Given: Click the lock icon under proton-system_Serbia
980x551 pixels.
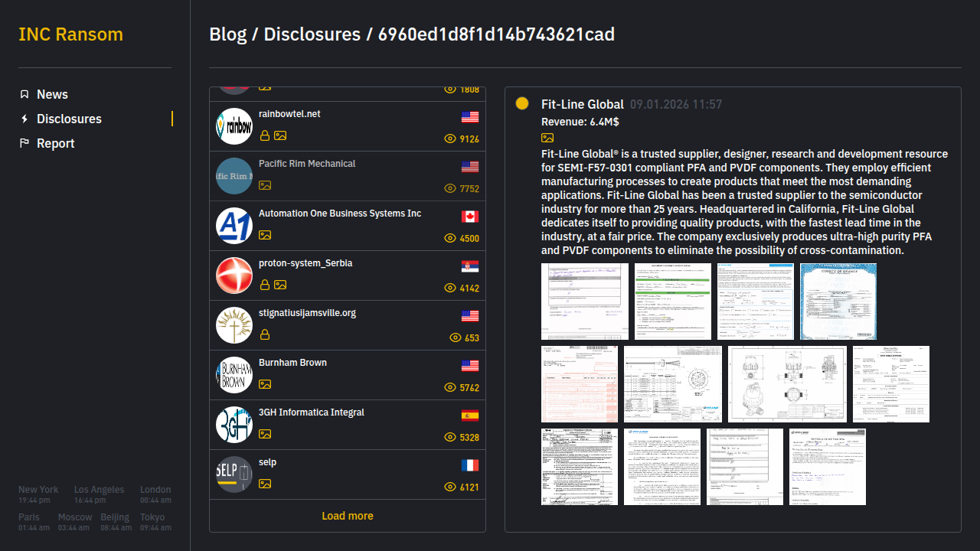Looking at the screenshot, I should coord(265,285).
